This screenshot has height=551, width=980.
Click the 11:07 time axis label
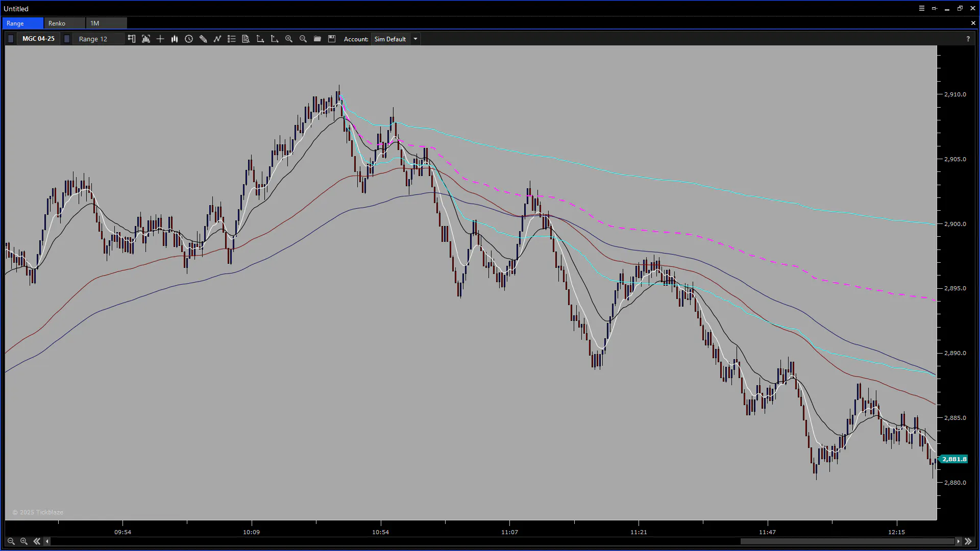[509, 532]
